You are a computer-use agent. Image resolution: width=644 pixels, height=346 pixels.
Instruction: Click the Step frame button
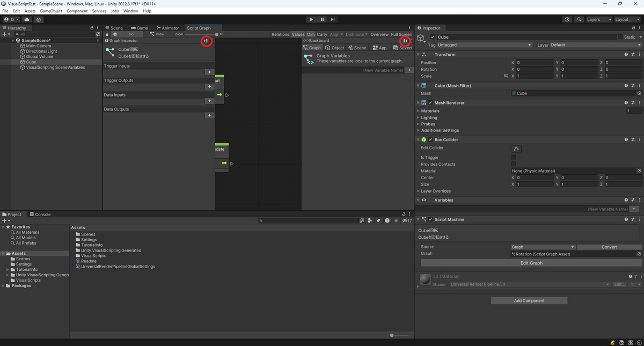click(x=333, y=19)
